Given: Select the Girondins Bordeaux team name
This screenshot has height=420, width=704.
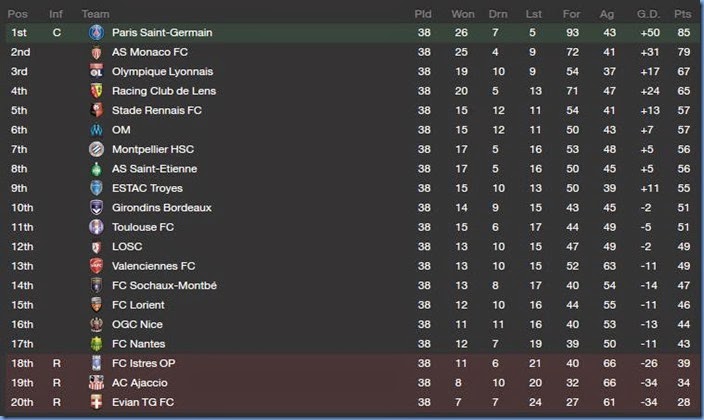Looking at the screenshot, I should pyautogui.click(x=162, y=208).
